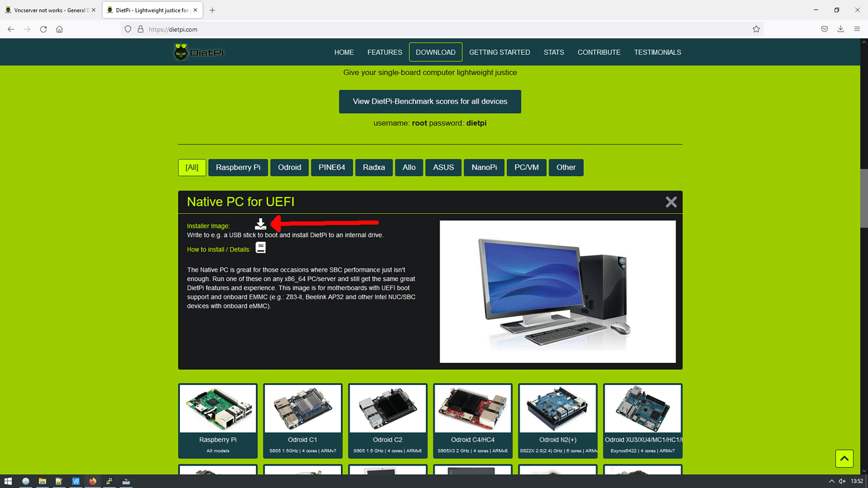
Task: Open the Odroid N2(+) device card
Action: 557,421
